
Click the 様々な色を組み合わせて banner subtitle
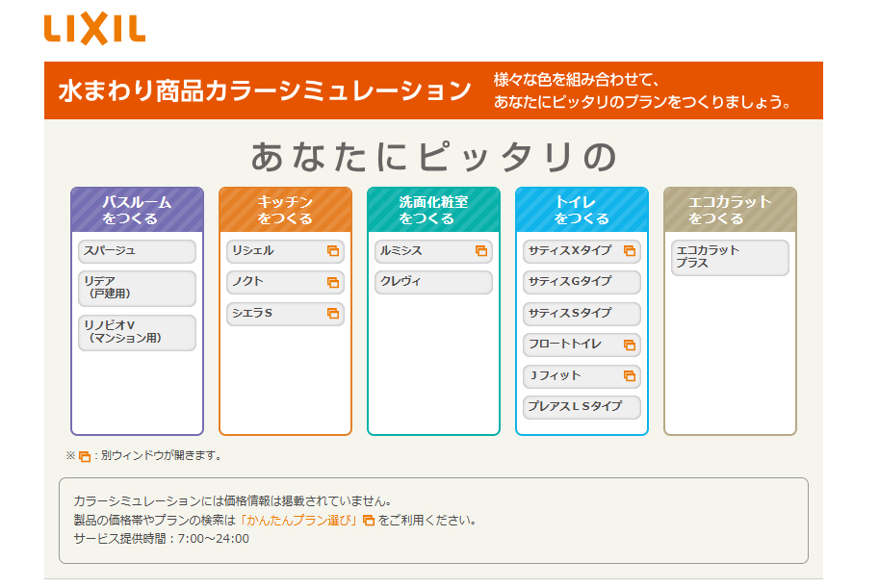point(576,80)
